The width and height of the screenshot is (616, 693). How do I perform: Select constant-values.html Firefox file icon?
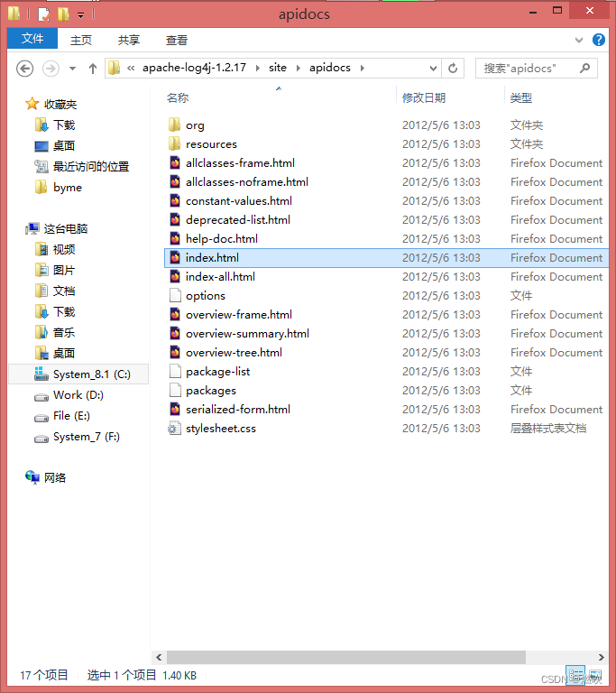[175, 200]
